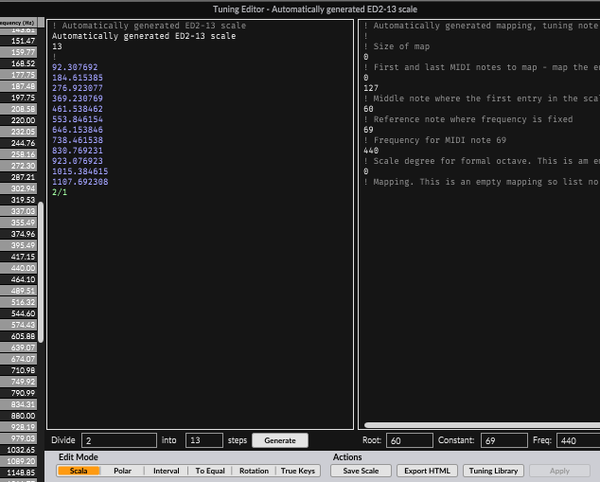600x482 pixels.
Task: Focus the Constant note field
Action: pyautogui.click(x=504, y=440)
